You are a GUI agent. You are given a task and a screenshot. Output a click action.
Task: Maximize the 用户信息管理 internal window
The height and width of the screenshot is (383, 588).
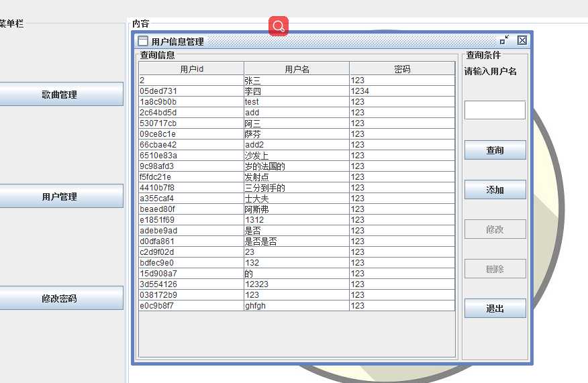pos(504,40)
